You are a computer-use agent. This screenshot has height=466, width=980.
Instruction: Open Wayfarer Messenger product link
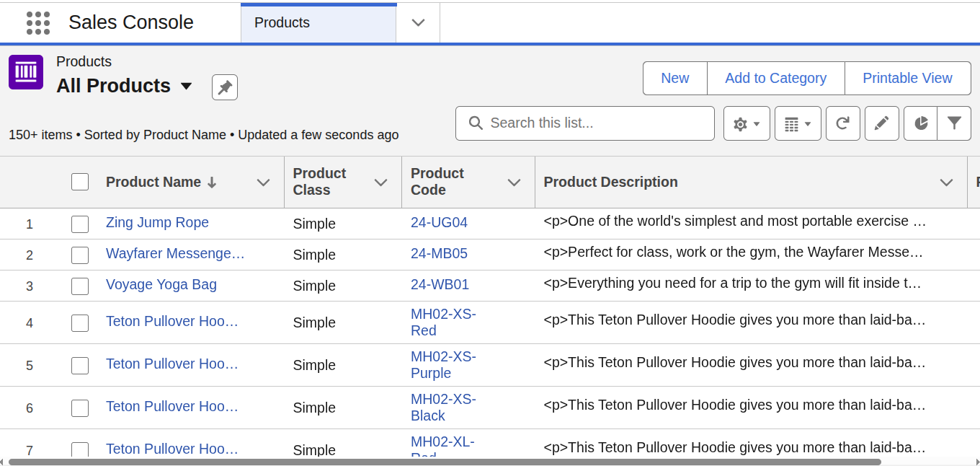175,253
